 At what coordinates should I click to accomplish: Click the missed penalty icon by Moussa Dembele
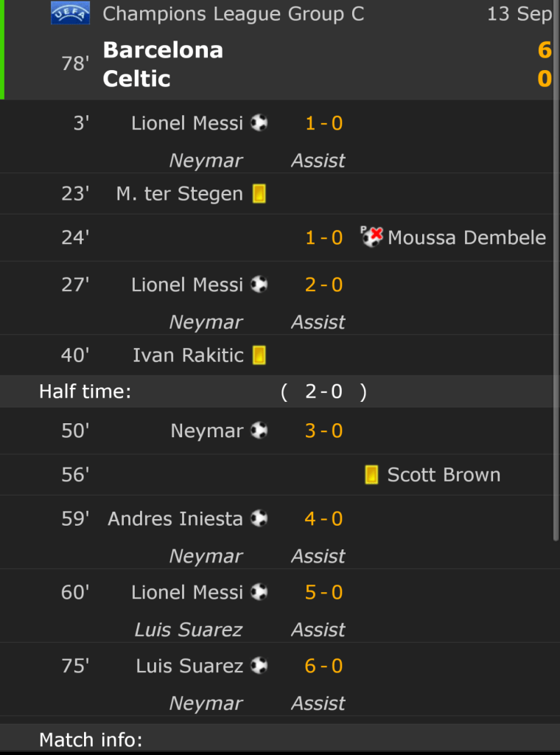(371, 237)
